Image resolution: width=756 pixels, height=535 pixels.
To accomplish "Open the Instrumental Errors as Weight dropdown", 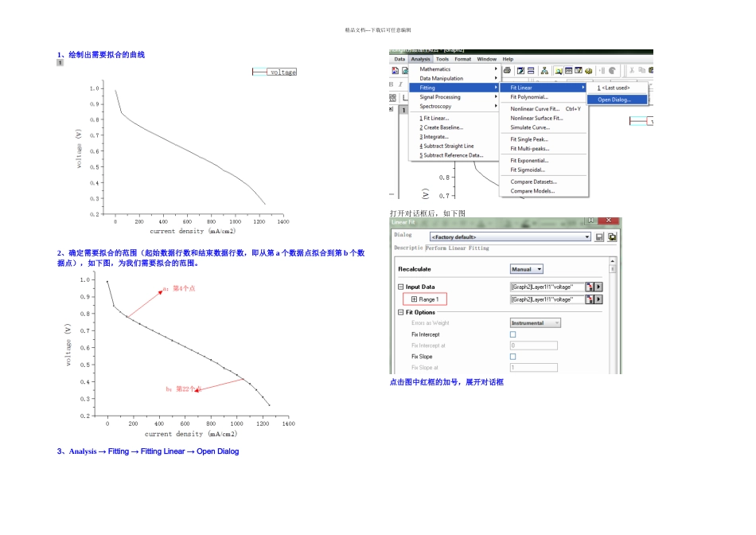I will (x=536, y=322).
